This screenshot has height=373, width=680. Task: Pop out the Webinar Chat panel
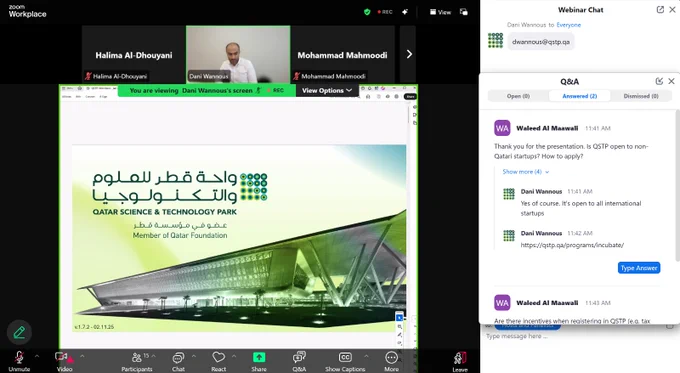[660, 10]
